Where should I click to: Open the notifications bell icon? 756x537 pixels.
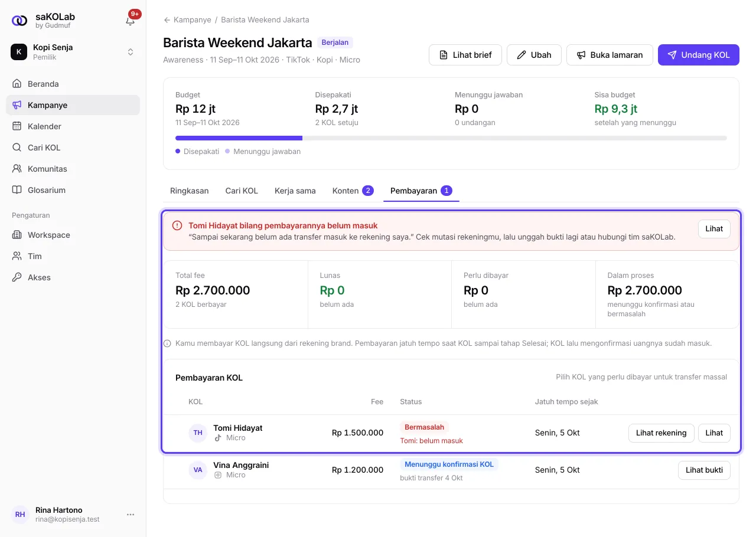[131, 21]
